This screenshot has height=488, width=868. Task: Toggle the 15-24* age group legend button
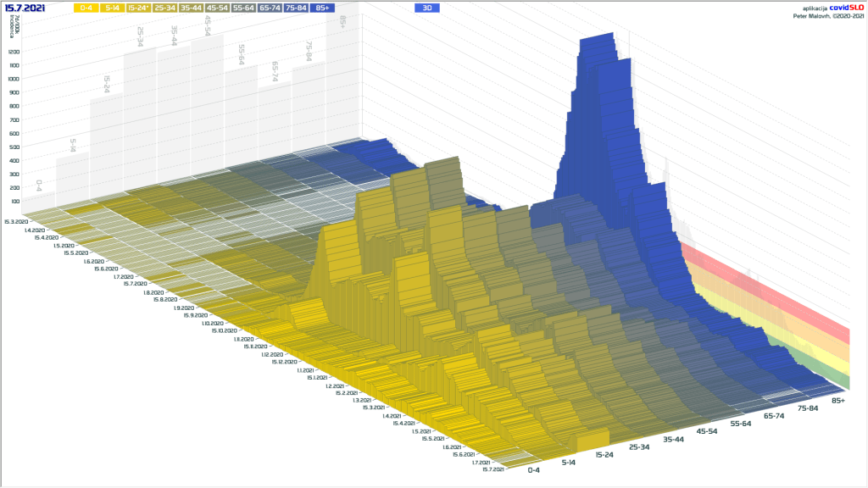coord(138,8)
